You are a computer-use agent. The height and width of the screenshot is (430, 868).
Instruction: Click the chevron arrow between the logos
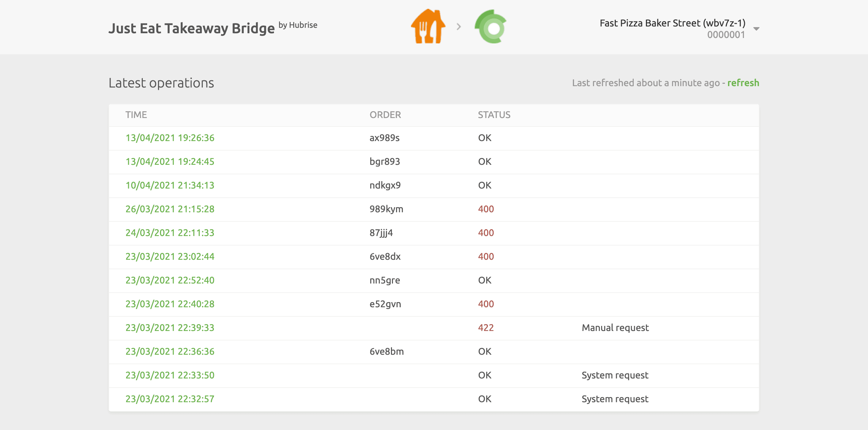coord(459,26)
